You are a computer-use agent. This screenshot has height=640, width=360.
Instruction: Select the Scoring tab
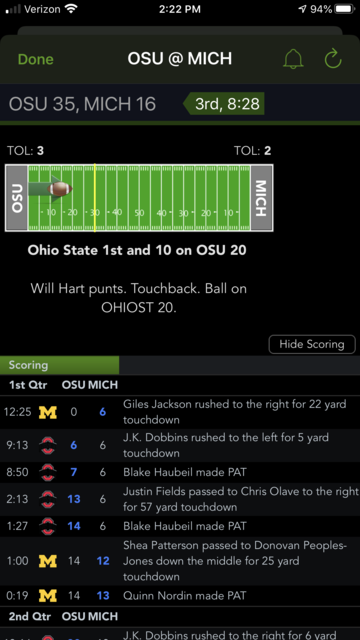click(x=60, y=365)
